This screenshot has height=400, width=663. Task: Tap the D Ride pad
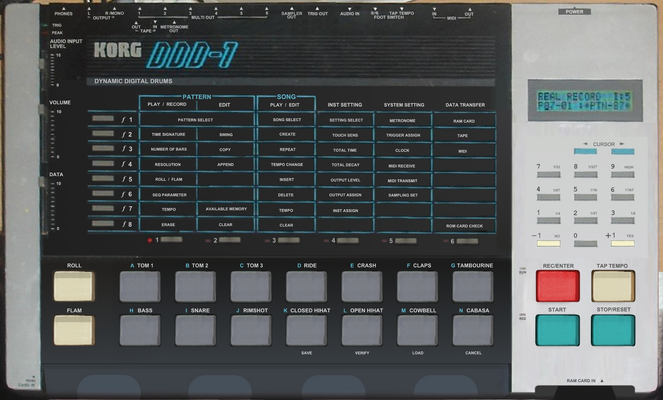tap(306, 287)
